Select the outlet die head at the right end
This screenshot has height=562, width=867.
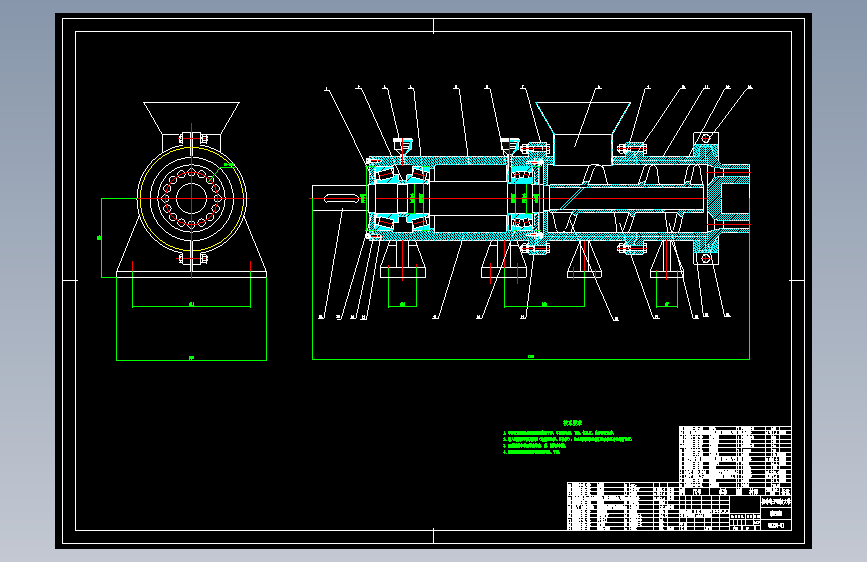[x=729, y=199]
